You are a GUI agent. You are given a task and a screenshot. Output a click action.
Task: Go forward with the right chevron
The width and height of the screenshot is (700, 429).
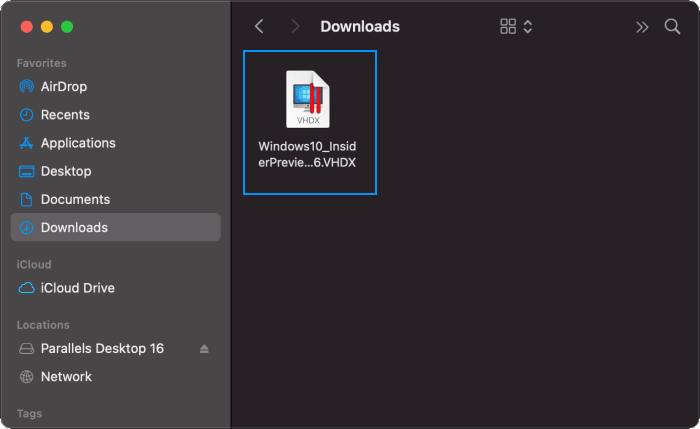294,27
